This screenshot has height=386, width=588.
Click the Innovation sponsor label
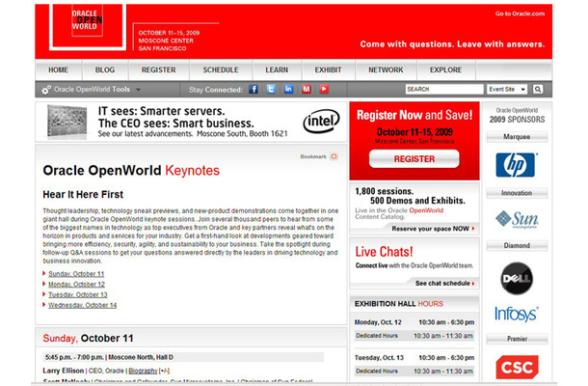tap(517, 193)
